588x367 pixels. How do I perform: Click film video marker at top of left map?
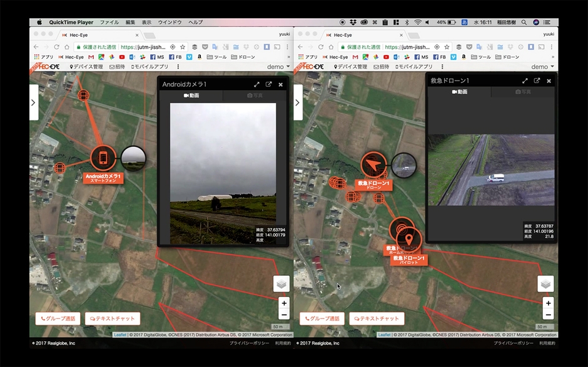coord(83,96)
